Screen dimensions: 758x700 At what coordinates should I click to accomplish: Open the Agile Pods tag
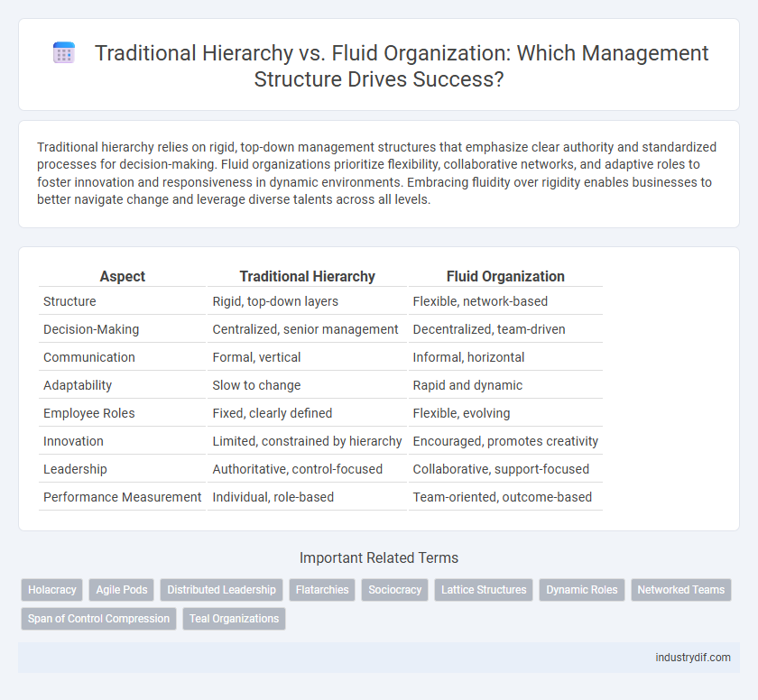pyautogui.click(x=122, y=590)
